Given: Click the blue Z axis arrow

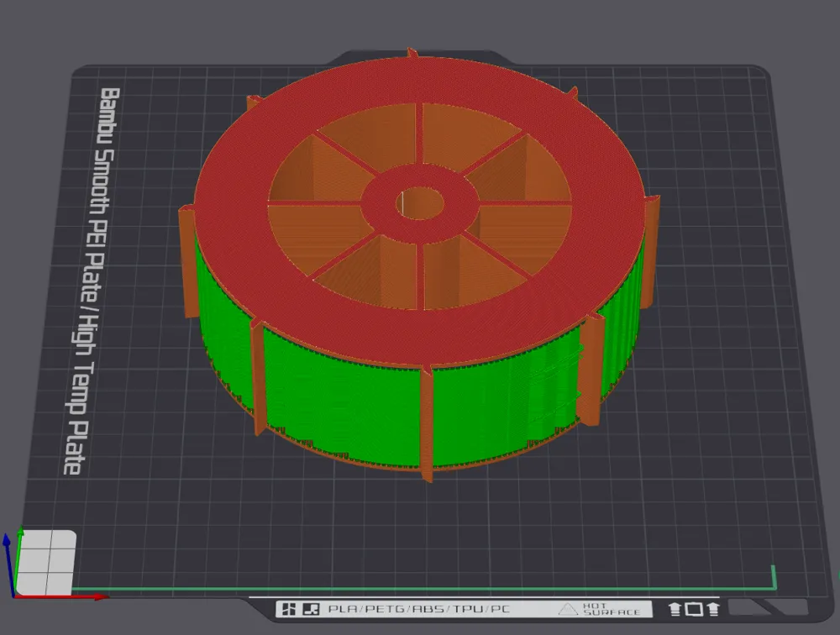Looking at the screenshot, I should coord(8,564).
